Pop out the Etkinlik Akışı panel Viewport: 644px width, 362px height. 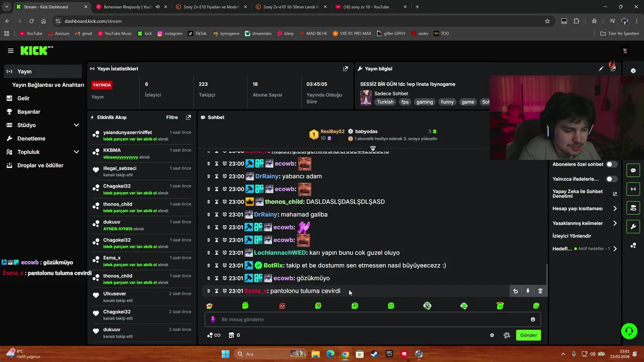(x=188, y=117)
